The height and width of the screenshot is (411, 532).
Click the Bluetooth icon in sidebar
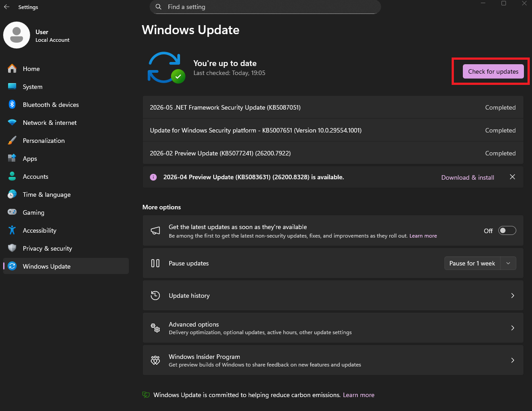12,105
